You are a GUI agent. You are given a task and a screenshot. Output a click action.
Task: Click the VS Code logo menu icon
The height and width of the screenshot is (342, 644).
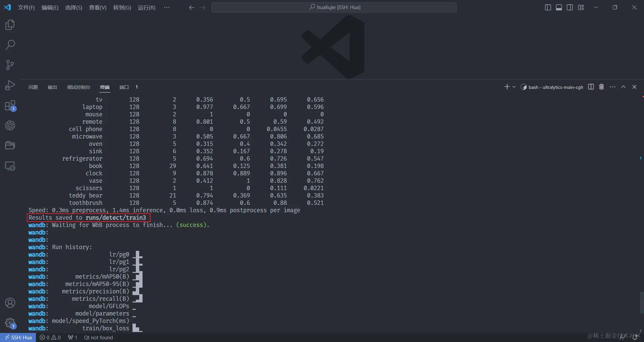[7, 7]
